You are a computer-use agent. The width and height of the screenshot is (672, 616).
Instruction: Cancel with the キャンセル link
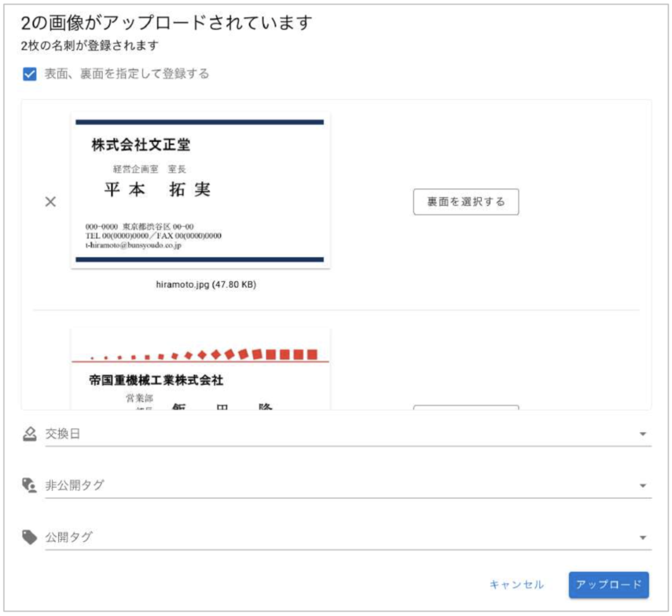point(516,585)
